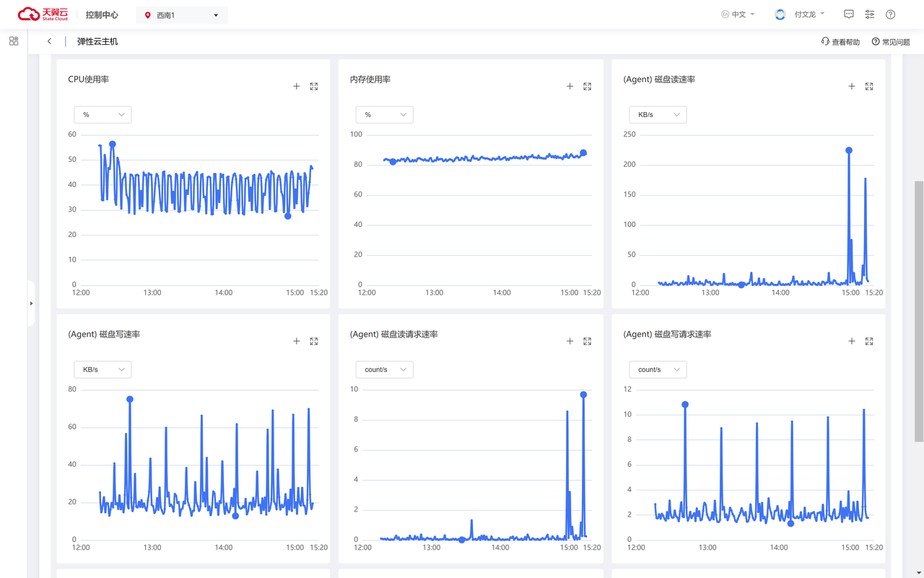924x578 pixels.
Task: Click plus icon on 磁盘写速率 chart
Action: 297,341
